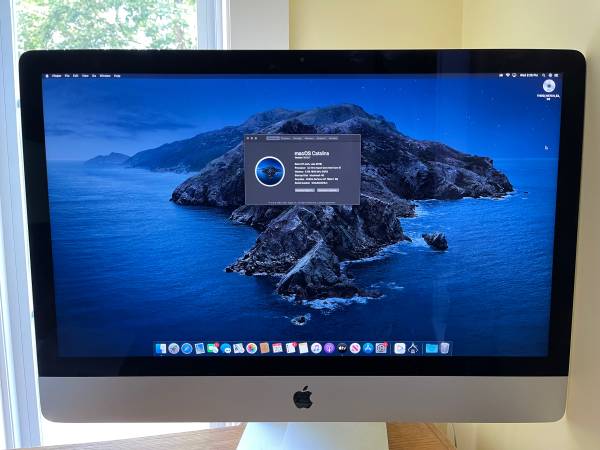Screen dimensions: 600x450
Task: Open System Preferences from the dock
Action: 381,348
